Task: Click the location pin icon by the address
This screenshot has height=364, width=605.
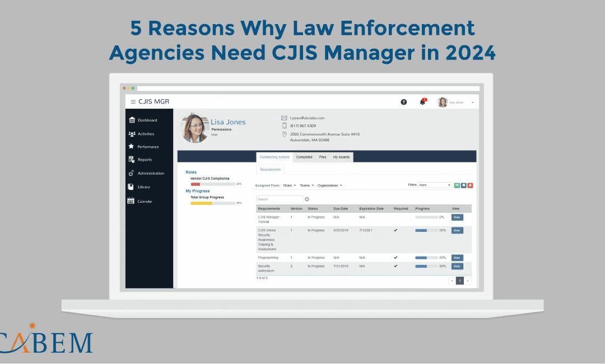Action: [x=285, y=134]
